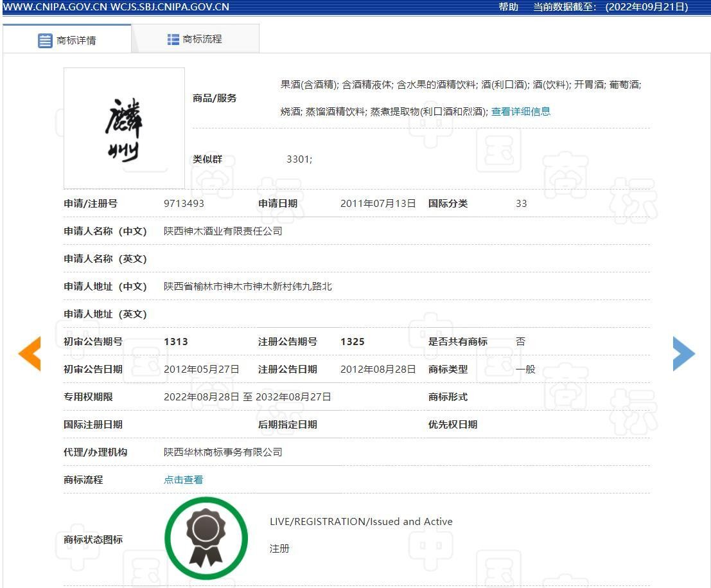The image size is (711, 588).
Task: Click preliminary announcement issue number 1313
Action: (x=176, y=341)
